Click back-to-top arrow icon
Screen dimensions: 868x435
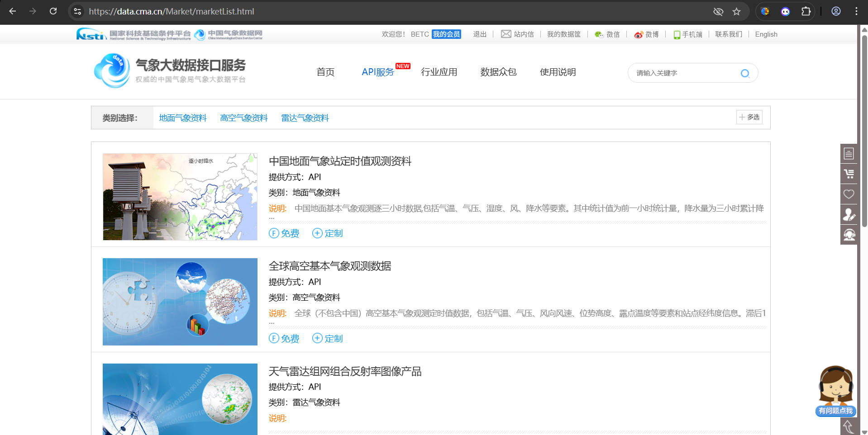pos(849,426)
